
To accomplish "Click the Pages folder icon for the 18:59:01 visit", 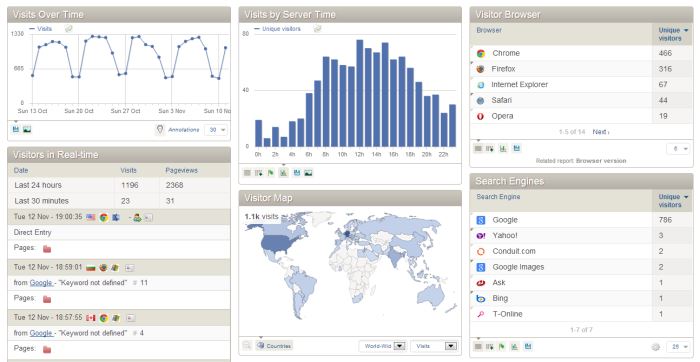I will tap(47, 300).
